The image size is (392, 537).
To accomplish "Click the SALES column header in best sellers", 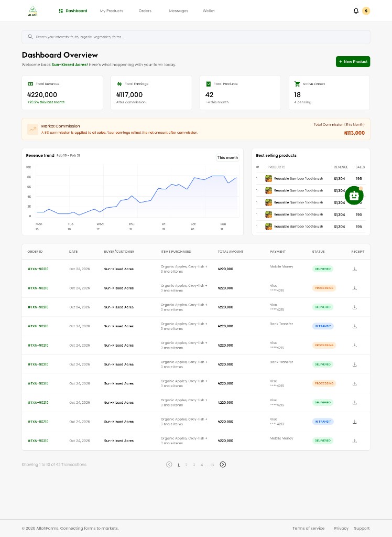I will [360, 167].
